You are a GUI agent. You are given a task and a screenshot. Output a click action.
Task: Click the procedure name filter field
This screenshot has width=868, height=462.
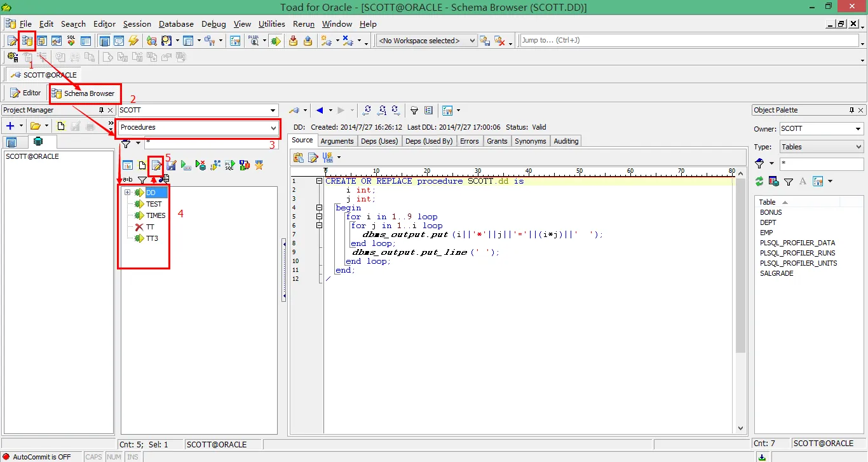210,144
